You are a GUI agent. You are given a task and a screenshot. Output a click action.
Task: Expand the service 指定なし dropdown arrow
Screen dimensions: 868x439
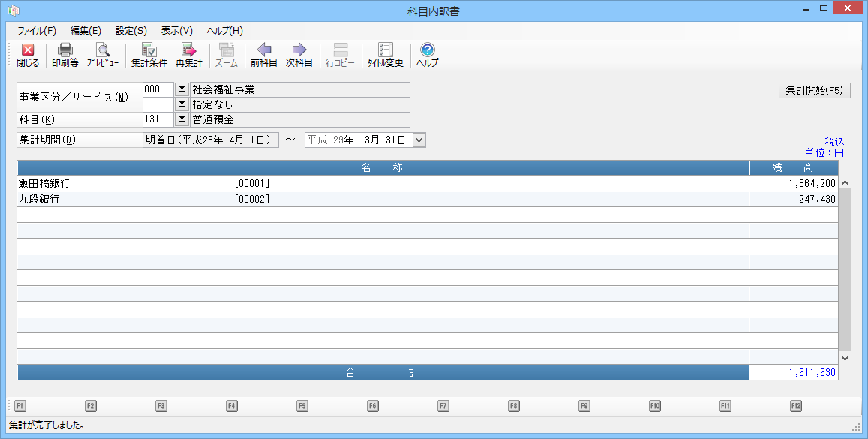coord(182,104)
